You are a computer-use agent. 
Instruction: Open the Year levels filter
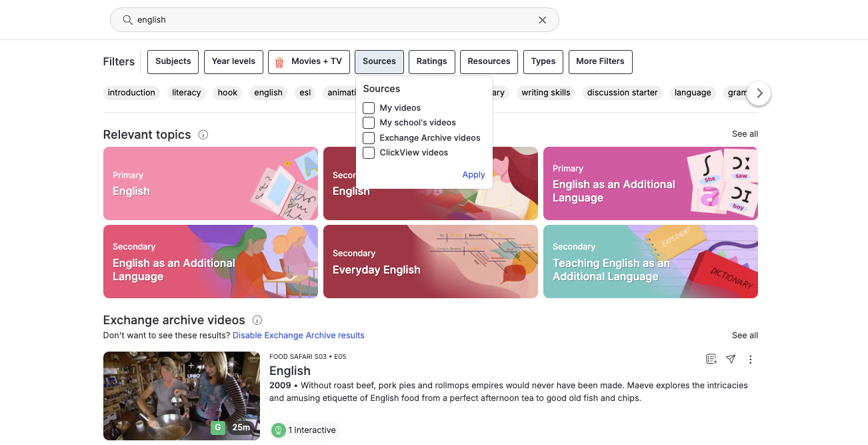tap(233, 61)
